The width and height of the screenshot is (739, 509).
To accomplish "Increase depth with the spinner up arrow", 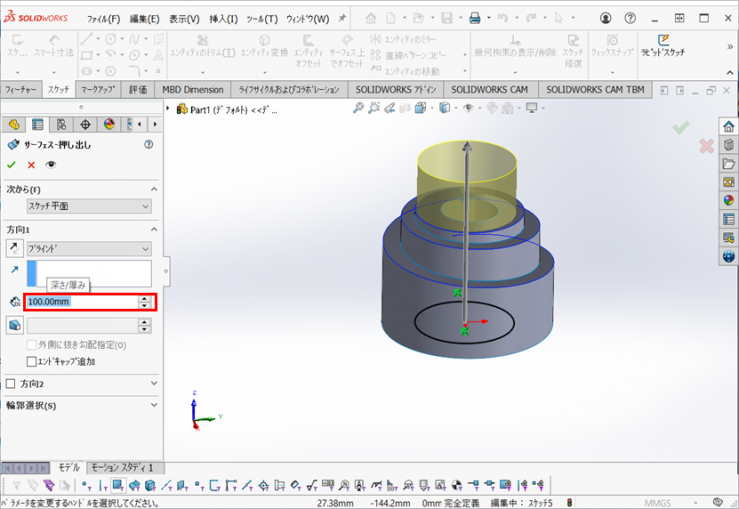I will coord(145,298).
